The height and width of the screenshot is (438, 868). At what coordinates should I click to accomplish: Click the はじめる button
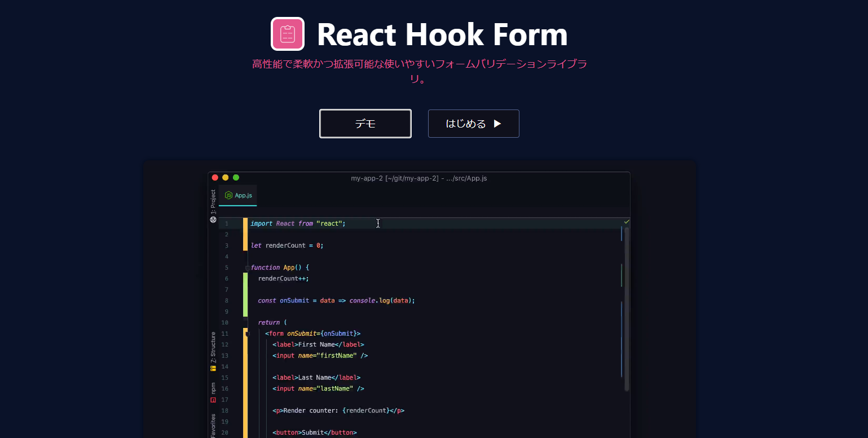pos(473,123)
